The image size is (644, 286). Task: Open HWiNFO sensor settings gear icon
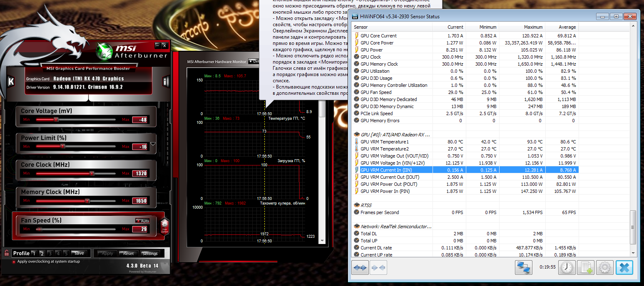(x=604, y=268)
